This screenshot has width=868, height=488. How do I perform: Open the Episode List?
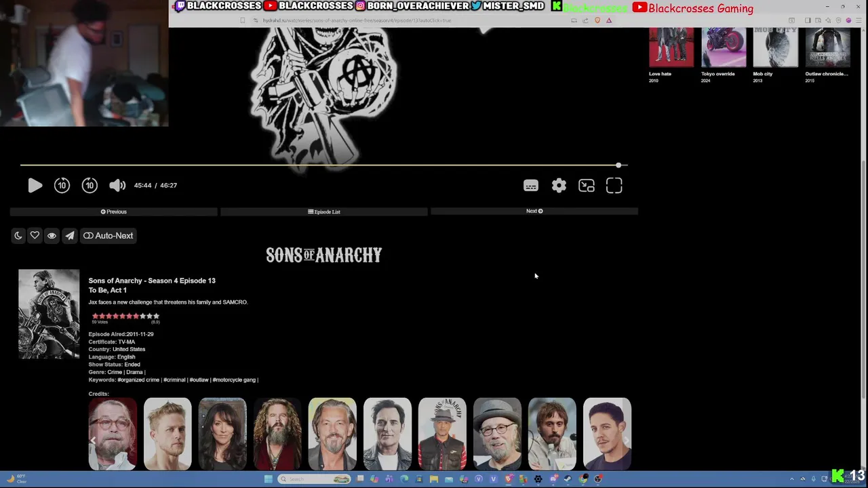click(x=324, y=211)
